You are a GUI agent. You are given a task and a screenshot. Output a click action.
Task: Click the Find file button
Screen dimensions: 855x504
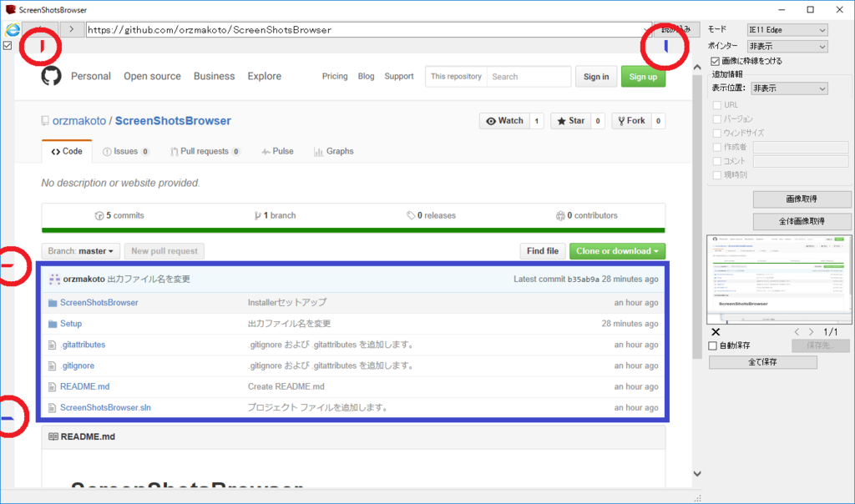(x=543, y=251)
